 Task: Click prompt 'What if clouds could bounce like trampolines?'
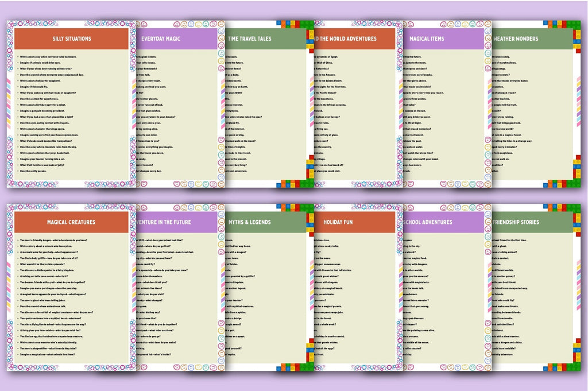tap(46, 141)
